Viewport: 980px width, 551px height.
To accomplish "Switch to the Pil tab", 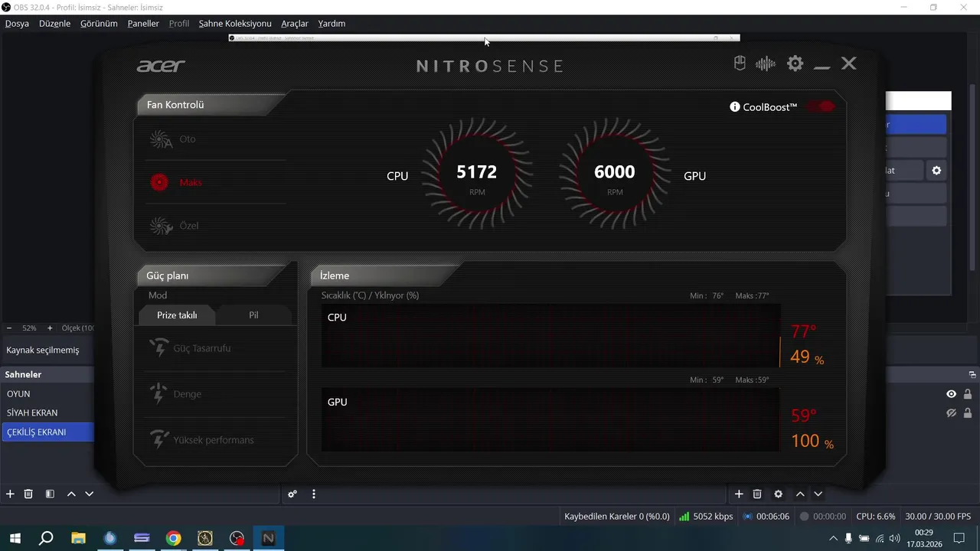I will pos(253,315).
